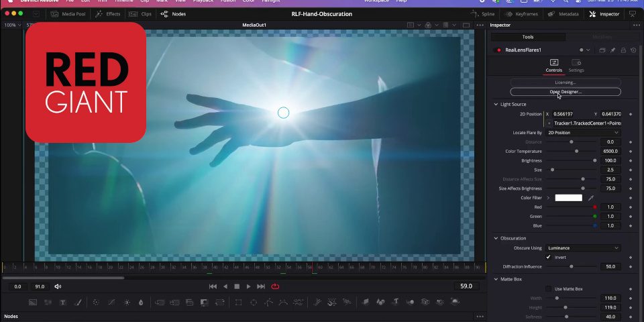This screenshot has height=322, width=644.
Task: Switch to the Settings tab
Action: point(576,66)
